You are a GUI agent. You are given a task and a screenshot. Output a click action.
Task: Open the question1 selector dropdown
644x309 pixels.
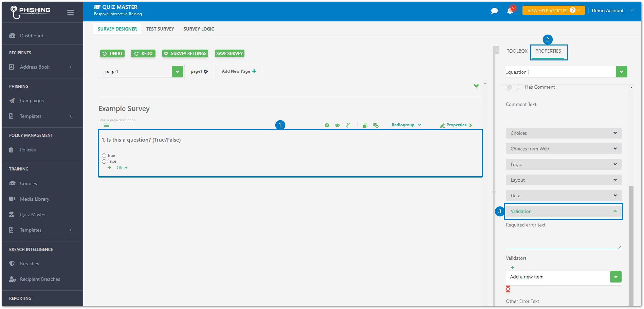(x=622, y=72)
